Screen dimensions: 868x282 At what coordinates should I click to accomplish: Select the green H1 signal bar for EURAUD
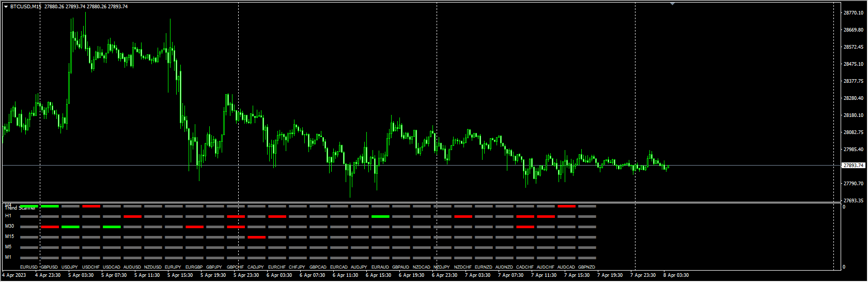click(380, 217)
